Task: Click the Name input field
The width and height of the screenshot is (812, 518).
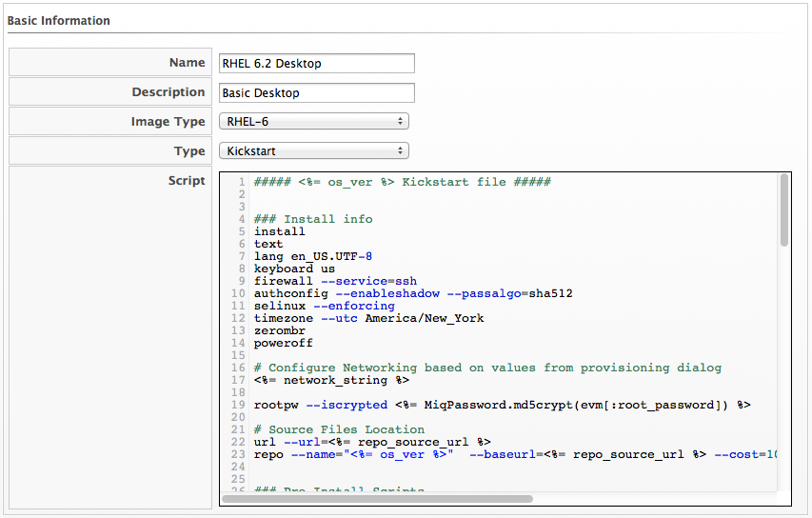Action: click(316, 63)
